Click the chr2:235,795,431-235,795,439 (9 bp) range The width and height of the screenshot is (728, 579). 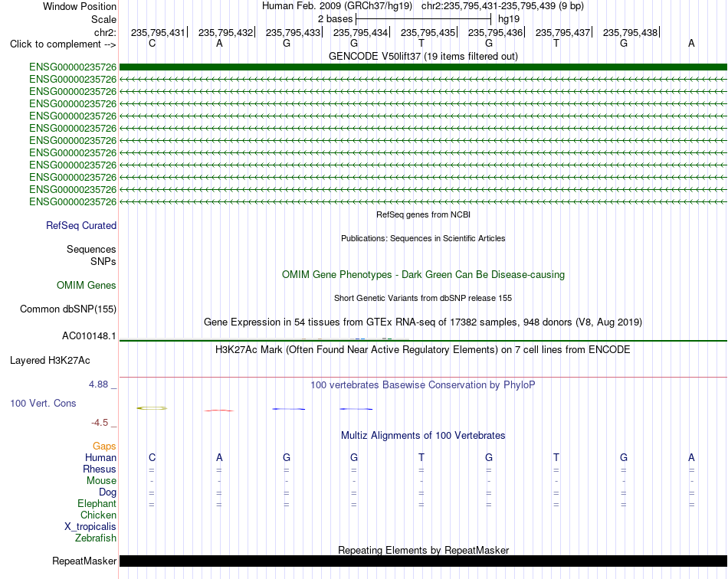(503, 6)
